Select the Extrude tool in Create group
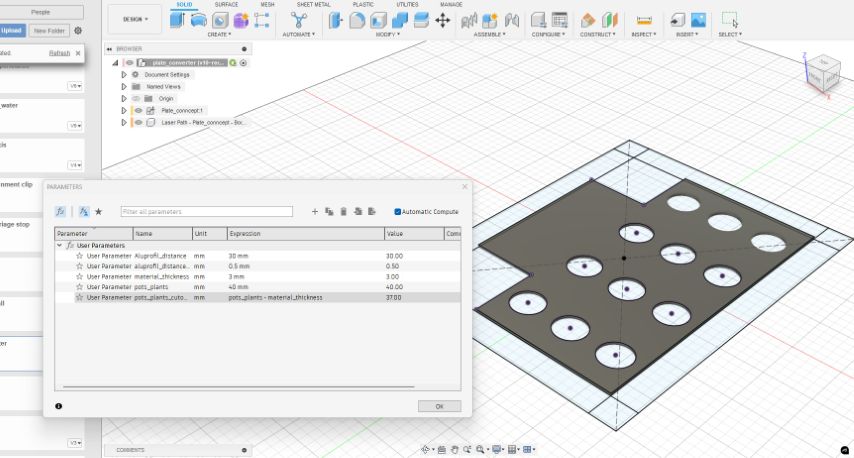 click(x=177, y=20)
